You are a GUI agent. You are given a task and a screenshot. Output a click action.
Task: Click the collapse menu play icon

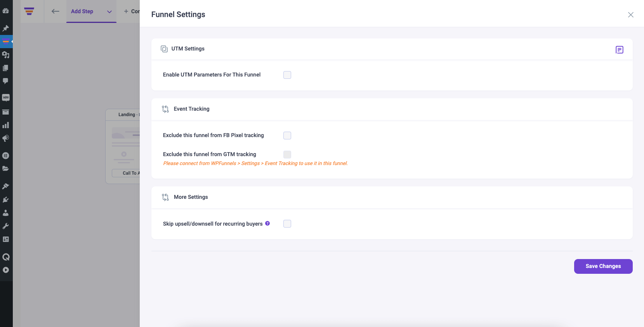(6, 270)
